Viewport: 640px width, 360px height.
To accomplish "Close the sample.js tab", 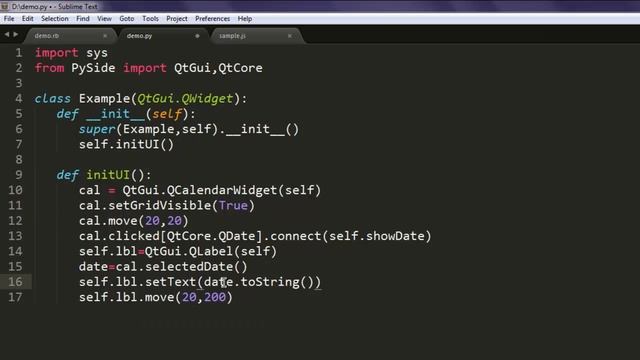I will tap(290, 36).
